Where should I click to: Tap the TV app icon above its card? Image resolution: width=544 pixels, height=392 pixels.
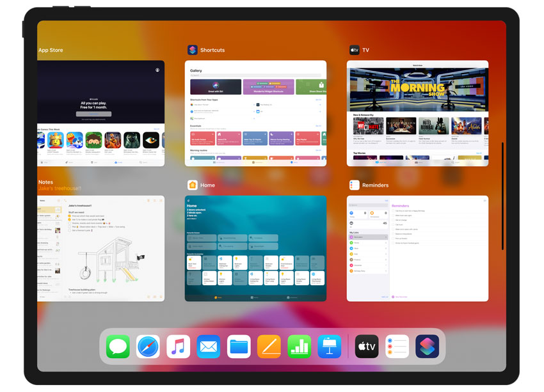click(354, 50)
